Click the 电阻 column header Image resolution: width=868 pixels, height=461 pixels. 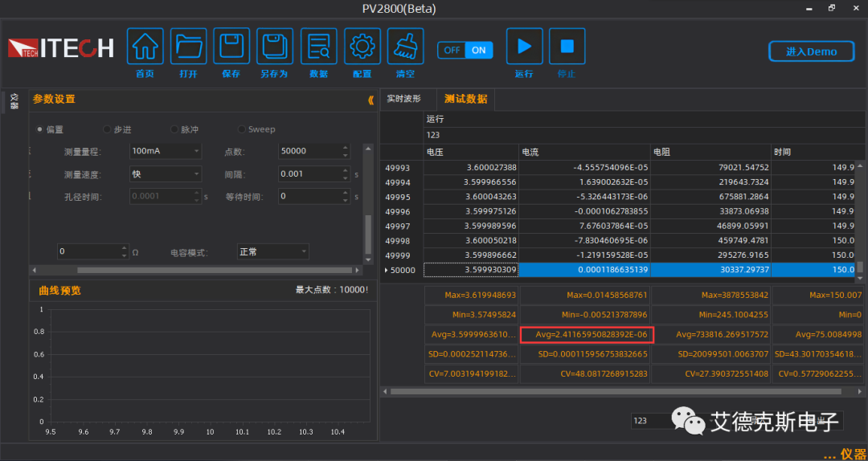tap(710, 152)
